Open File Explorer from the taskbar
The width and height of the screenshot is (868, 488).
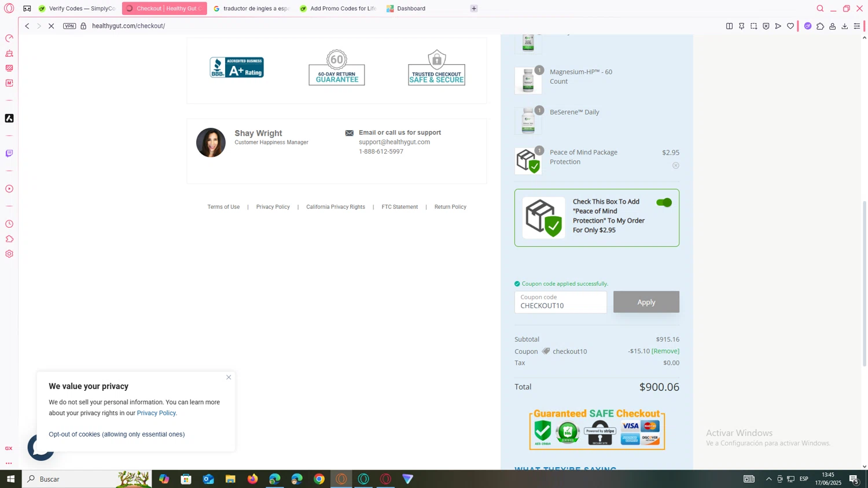tap(230, 479)
